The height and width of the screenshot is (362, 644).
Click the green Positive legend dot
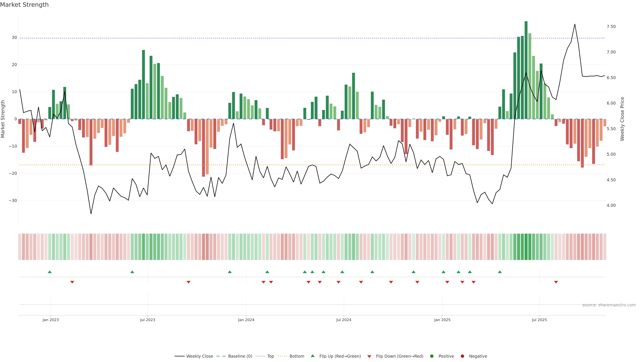coord(432,356)
